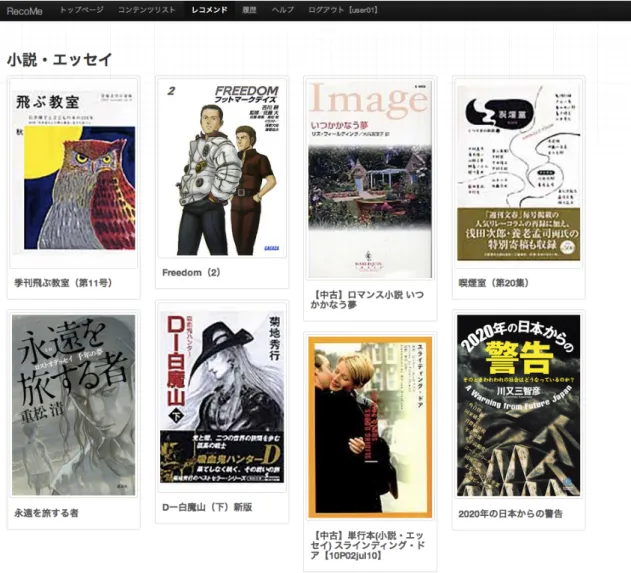The image size is (631, 573).
Task: Click the 2020年の日本からの警告 cover image
Action: point(519,406)
